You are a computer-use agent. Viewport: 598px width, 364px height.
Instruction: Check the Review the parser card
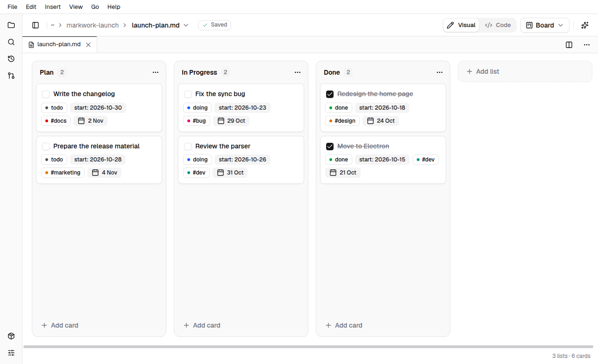coord(188,147)
